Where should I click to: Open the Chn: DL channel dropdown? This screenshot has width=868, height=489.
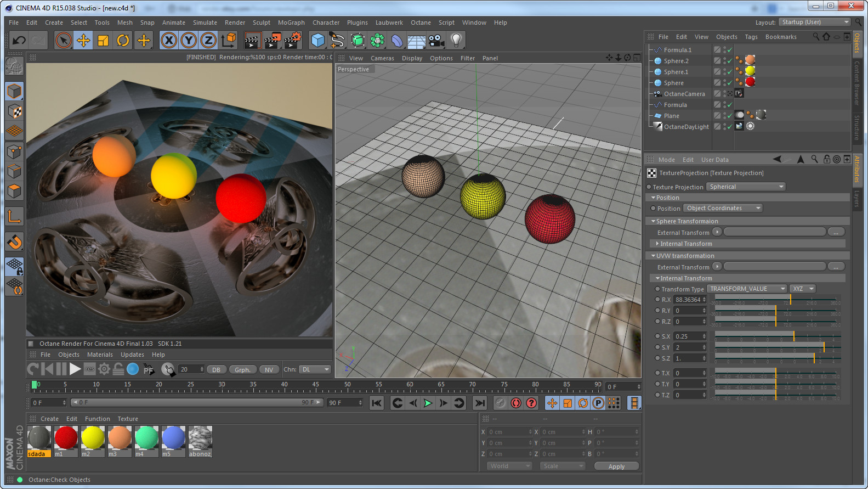(315, 369)
